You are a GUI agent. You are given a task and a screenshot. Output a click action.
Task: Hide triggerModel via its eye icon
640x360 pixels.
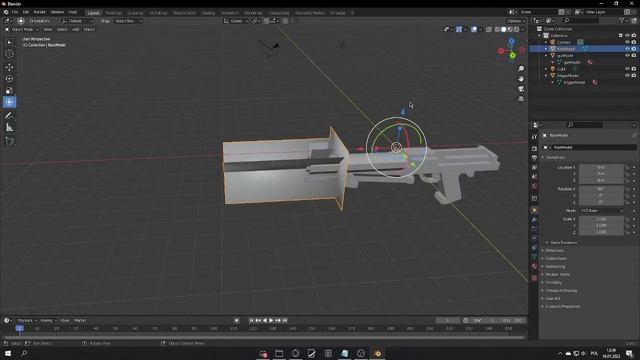coord(627,76)
